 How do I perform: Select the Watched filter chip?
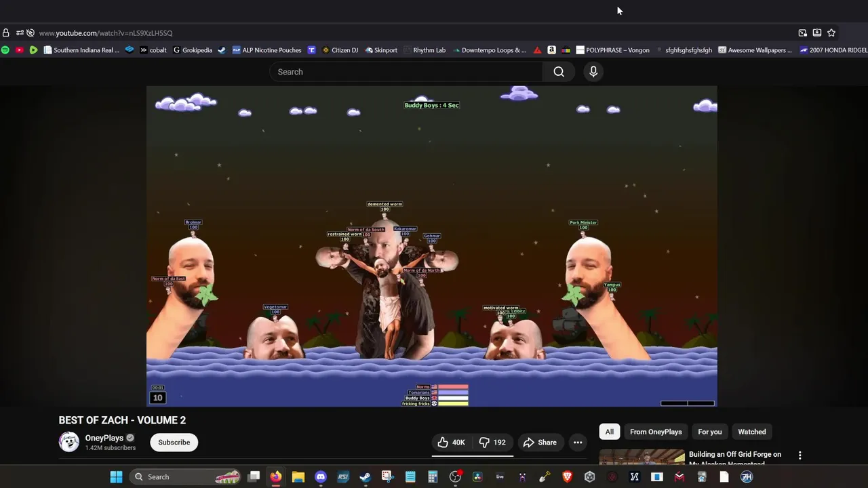point(752,432)
